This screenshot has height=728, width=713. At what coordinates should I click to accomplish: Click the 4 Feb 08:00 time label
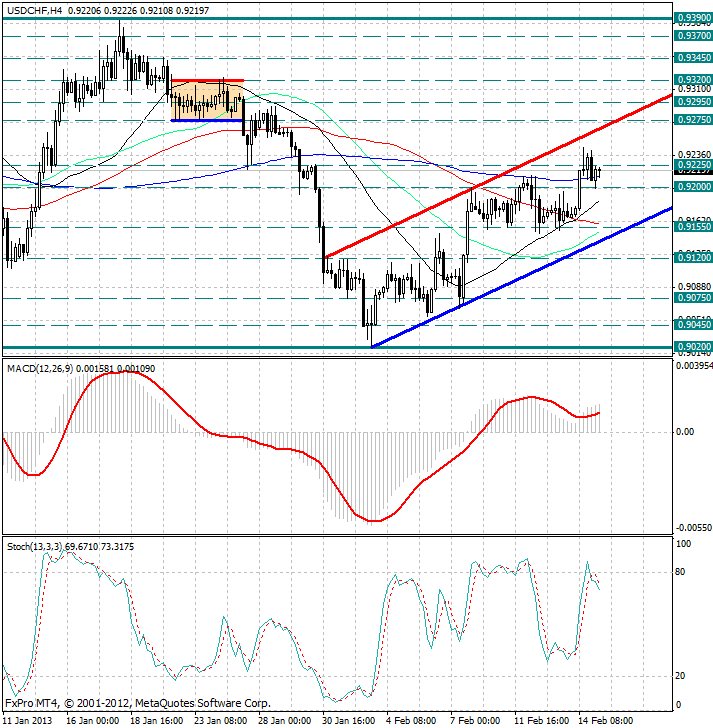pos(411,721)
